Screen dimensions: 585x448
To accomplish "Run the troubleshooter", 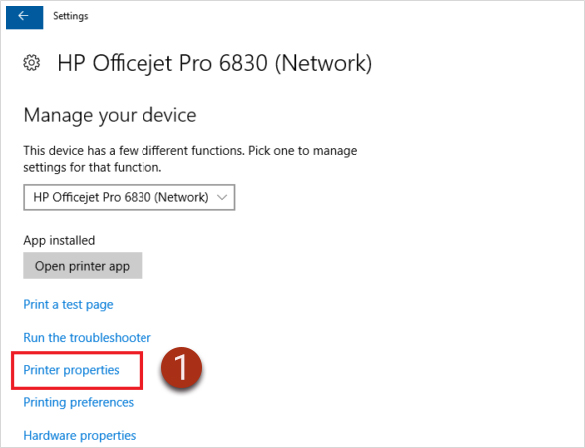I will click(x=87, y=338).
